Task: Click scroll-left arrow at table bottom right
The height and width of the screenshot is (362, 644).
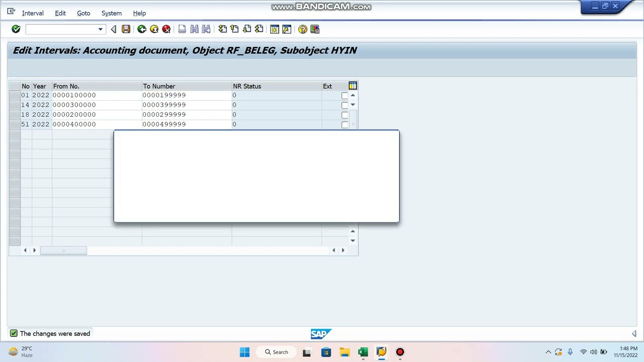Action: [334, 250]
